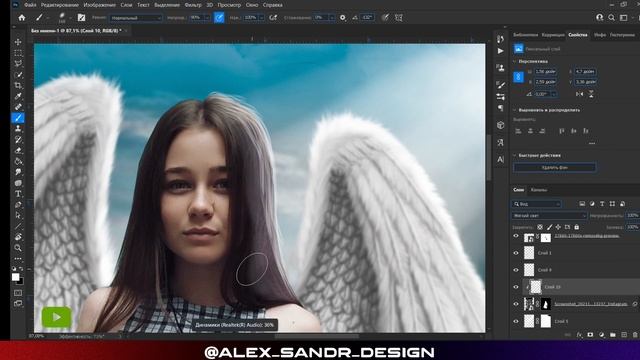
Task: Hide layer Слой 1
Action: (x=516, y=253)
